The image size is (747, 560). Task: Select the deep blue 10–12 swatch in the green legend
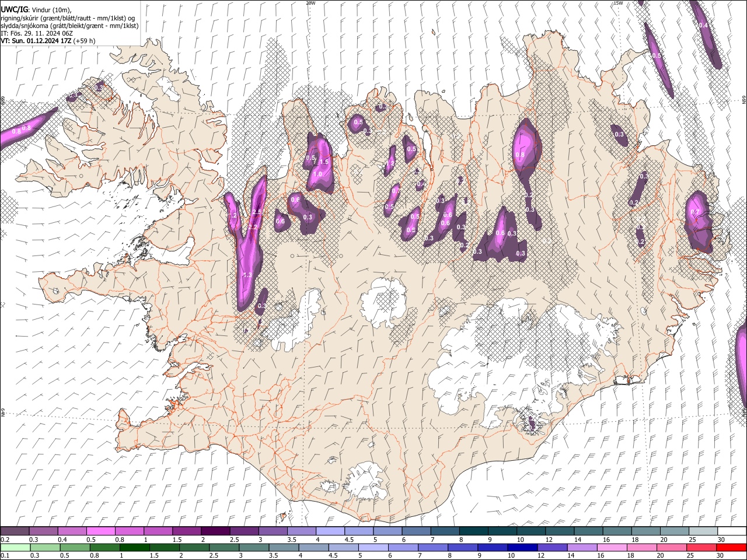pos(522,547)
